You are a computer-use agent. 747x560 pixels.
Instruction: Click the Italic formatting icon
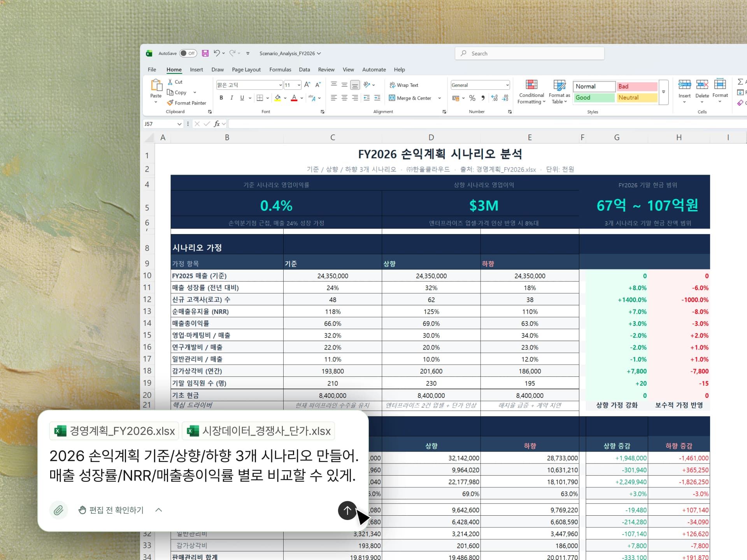(231, 98)
